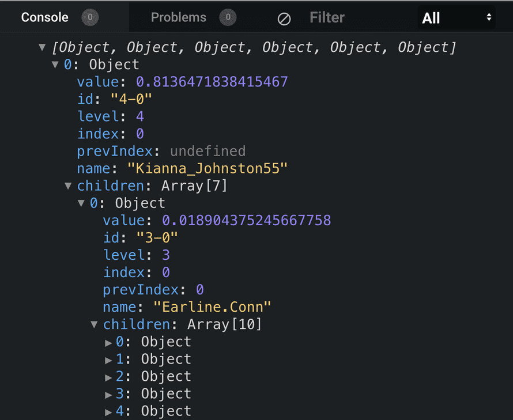Expand the 0: Object in Array[10]
This screenshot has height=420, width=513.
[x=108, y=342]
